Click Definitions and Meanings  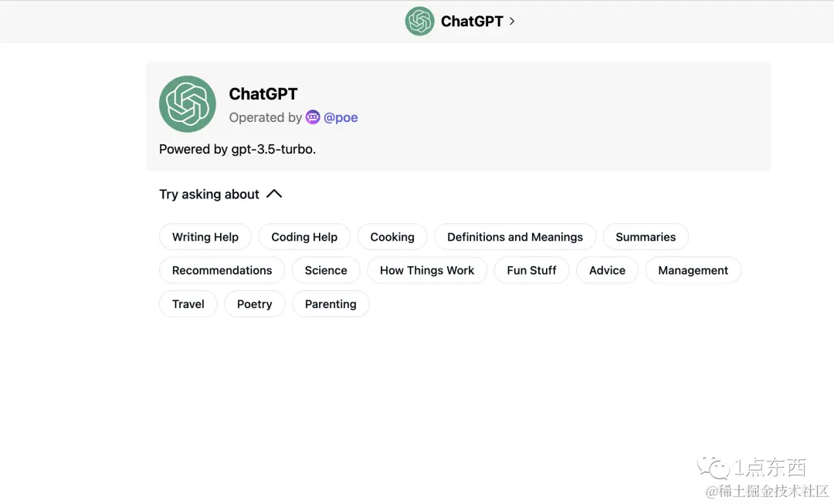pyautogui.click(x=514, y=237)
